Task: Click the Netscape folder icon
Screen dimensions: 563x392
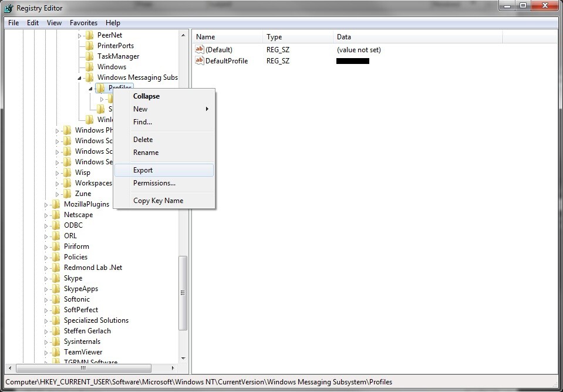Action: 55,215
